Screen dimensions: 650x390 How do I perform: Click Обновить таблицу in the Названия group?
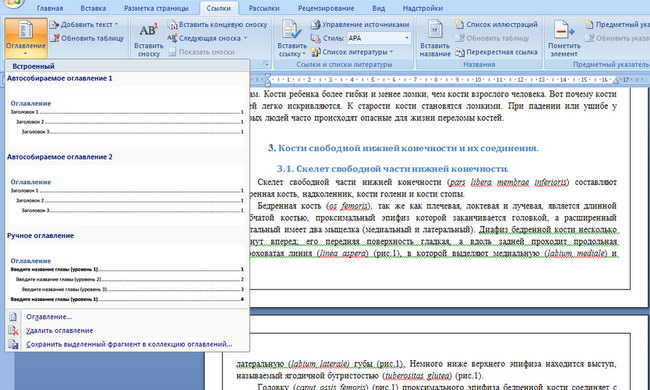492,39
